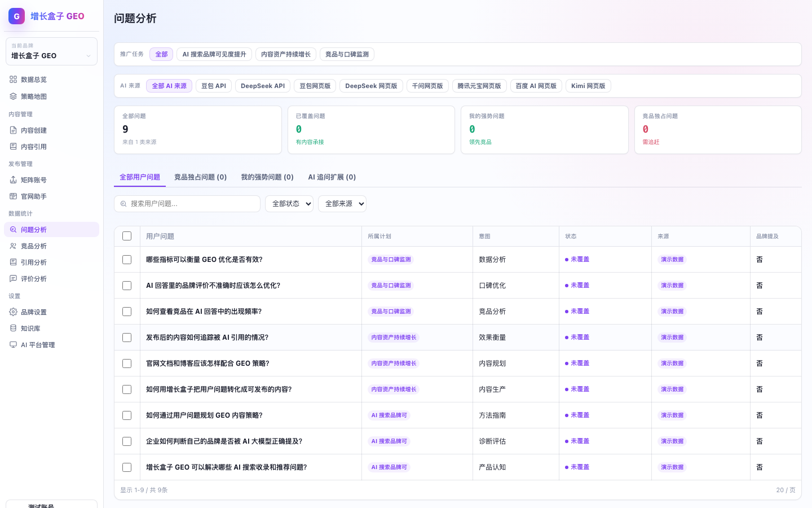812x508 pixels.
Task: Click the 策略地图 layers icon
Action: pos(14,97)
